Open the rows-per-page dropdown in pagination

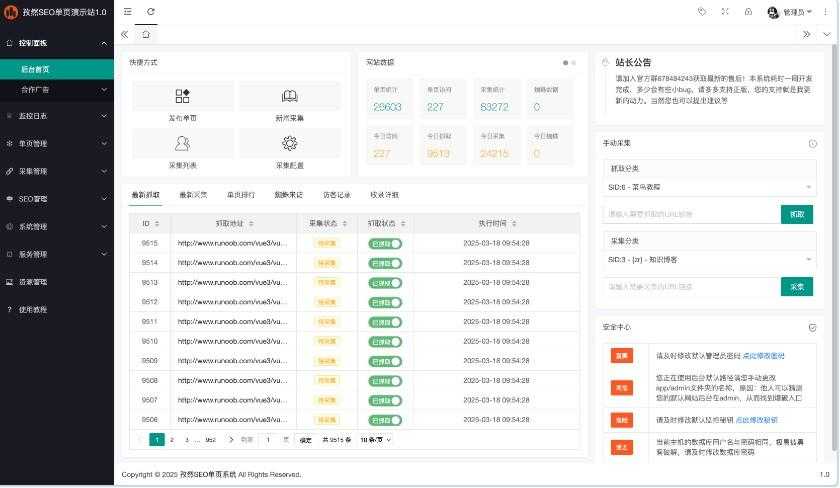(375, 439)
